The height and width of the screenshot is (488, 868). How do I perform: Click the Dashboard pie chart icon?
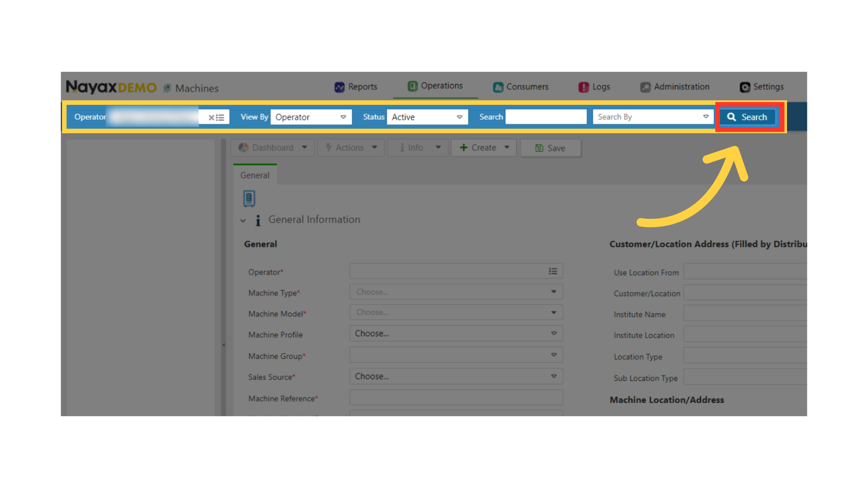(x=244, y=148)
